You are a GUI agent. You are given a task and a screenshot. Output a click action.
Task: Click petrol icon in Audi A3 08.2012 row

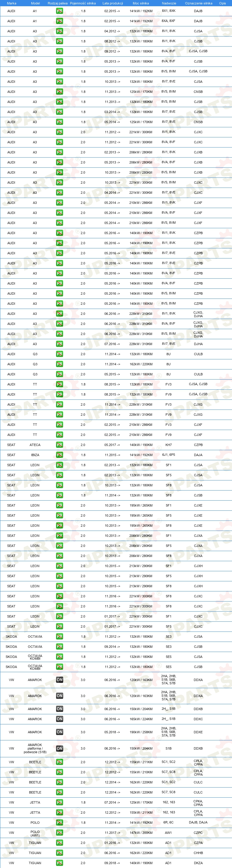click(x=60, y=41)
